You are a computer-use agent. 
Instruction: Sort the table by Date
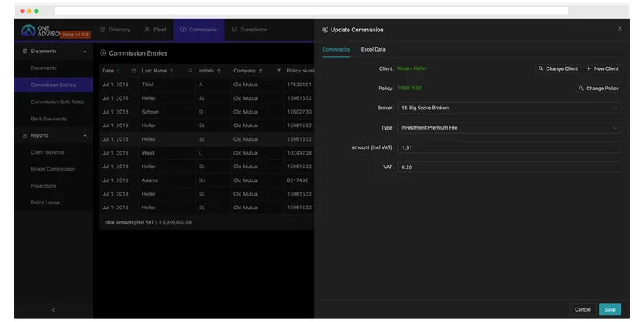pyautogui.click(x=118, y=71)
